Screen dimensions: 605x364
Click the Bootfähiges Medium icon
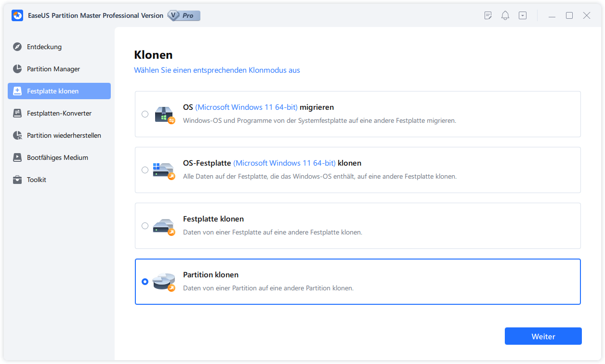(x=17, y=157)
